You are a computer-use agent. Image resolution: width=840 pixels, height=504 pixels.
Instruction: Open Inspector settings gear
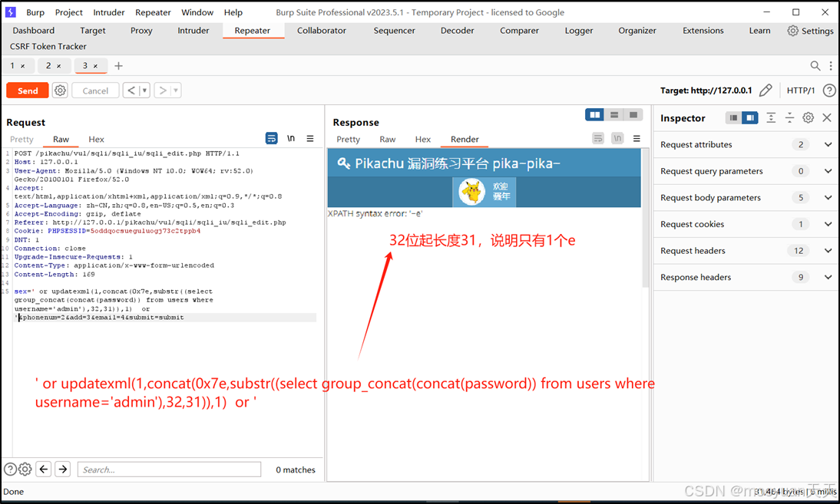click(808, 117)
